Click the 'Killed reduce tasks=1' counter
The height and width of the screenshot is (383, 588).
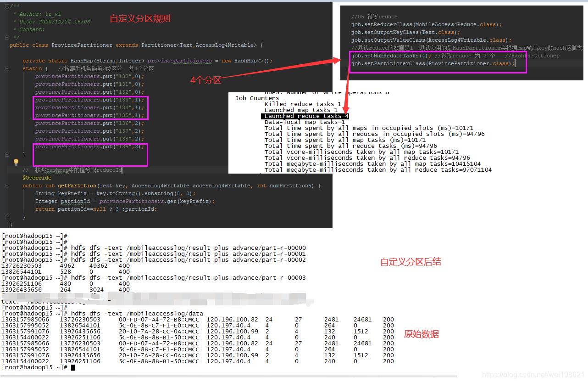(x=303, y=104)
